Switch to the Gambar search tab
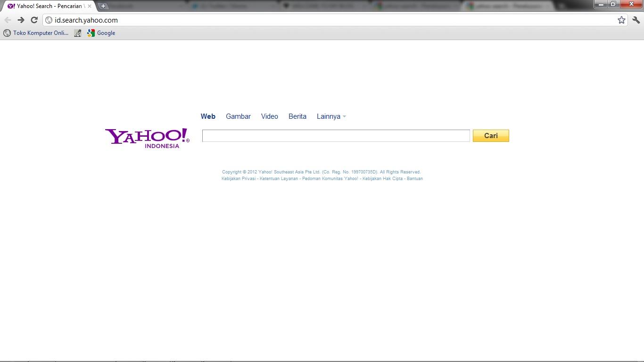The height and width of the screenshot is (362, 644). [x=238, y=116]
